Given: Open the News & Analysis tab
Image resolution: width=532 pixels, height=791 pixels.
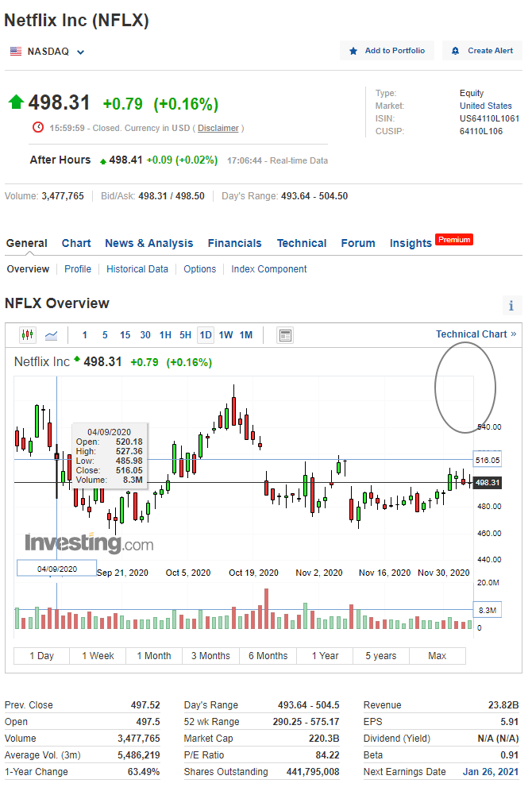Looking at the screenshot, I should point(148,243).
